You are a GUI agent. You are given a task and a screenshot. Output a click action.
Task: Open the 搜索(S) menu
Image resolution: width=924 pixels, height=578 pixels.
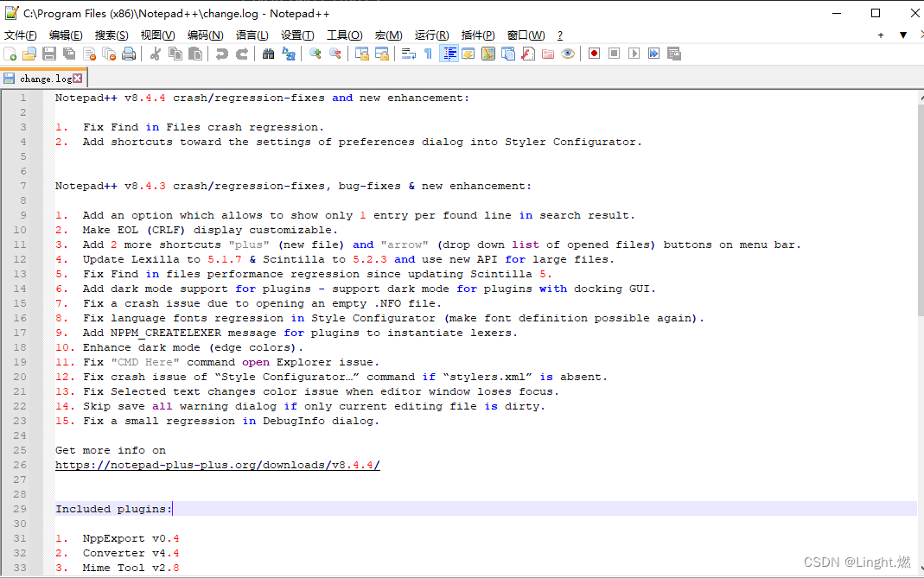coord(112,35)
